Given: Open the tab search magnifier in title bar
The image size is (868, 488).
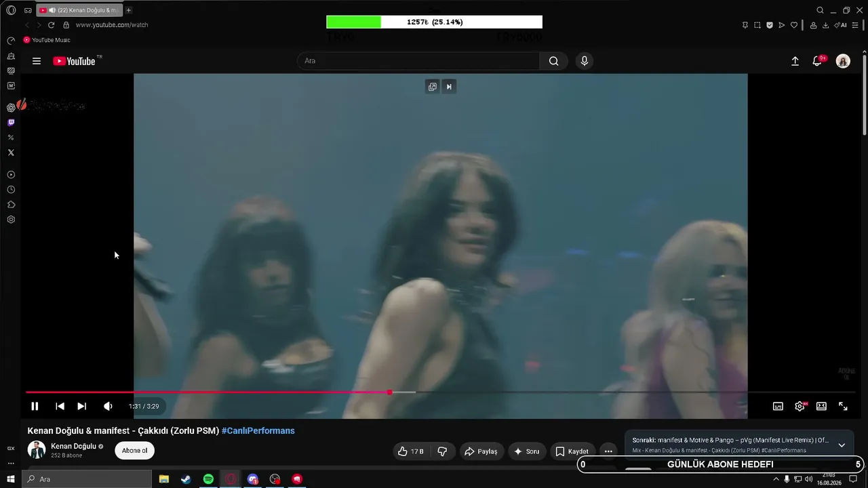Looking at the screenshot, I should point(820,10).
